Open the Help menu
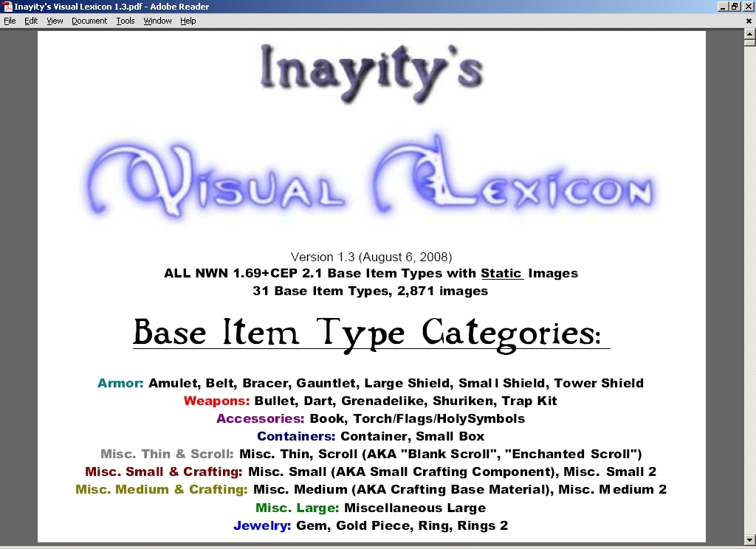 tap(188, 21)
